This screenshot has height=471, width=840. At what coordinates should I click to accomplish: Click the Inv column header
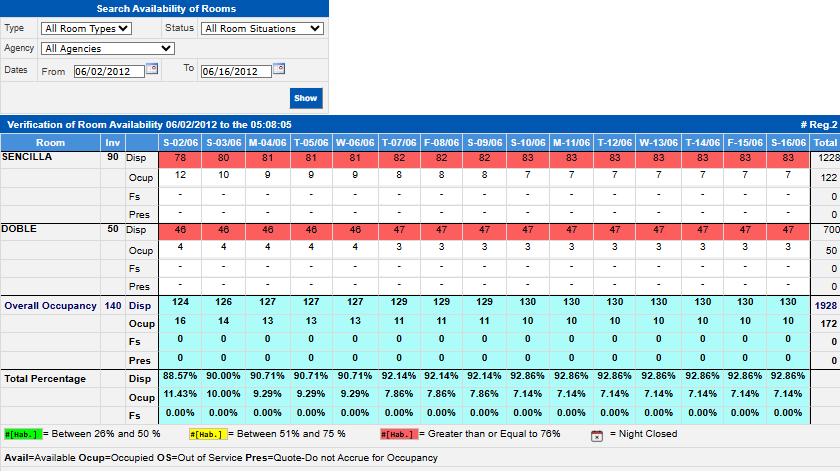pyautogui.click(x=113, y=143)
